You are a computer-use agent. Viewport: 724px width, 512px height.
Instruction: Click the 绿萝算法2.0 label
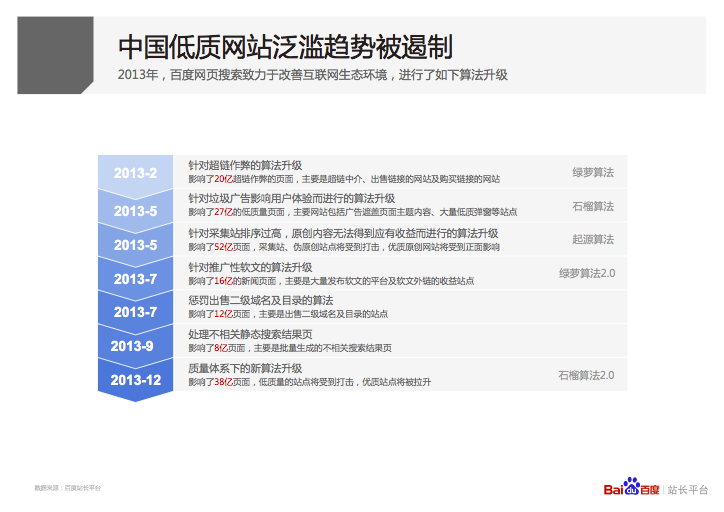pos(587,273)
